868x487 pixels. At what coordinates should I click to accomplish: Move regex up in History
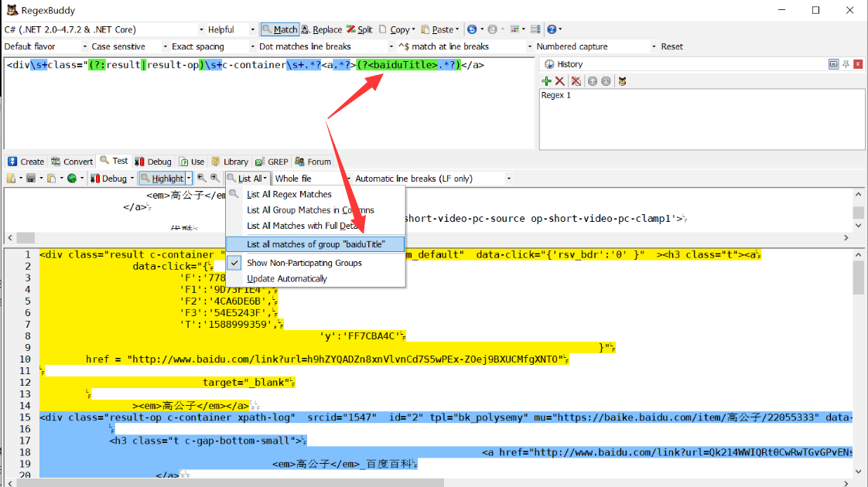tap(593, 81)
